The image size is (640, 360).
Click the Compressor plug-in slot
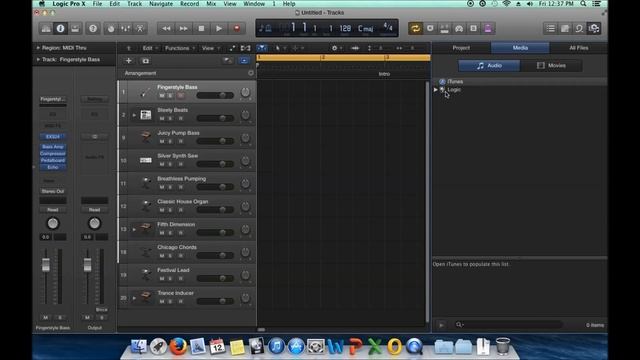(53, 153)
